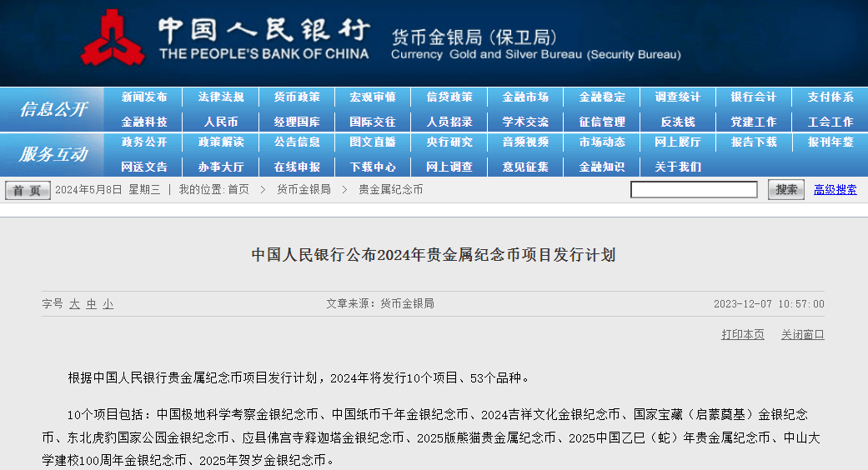Open 报告下载 menu item

coord(754,142)
